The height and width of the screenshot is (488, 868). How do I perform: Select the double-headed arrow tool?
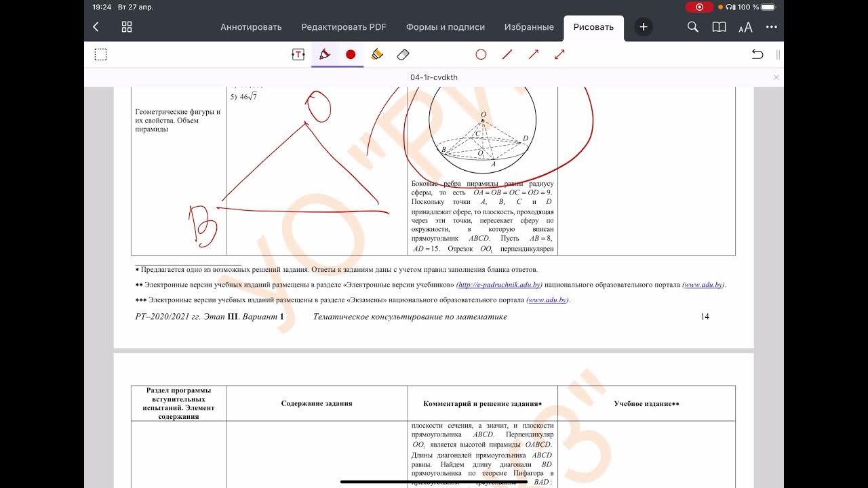(559, 54)
